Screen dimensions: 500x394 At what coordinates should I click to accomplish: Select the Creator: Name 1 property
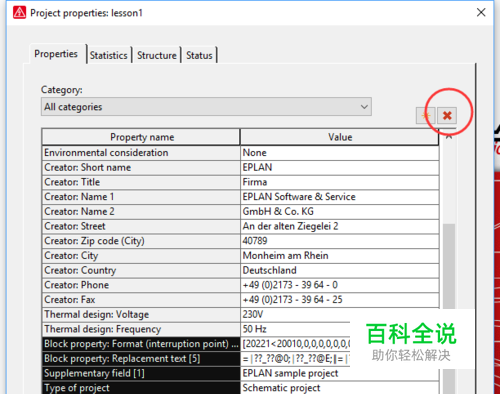pos(141,197)
